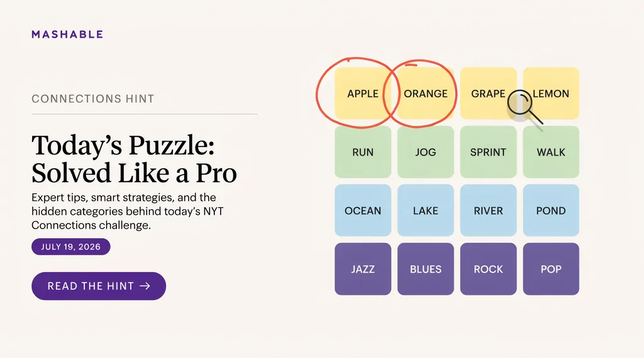The image size is (644, 358).
Task: Select the APPLE tile
Action: pyautogui.click(x=363, y=94)
